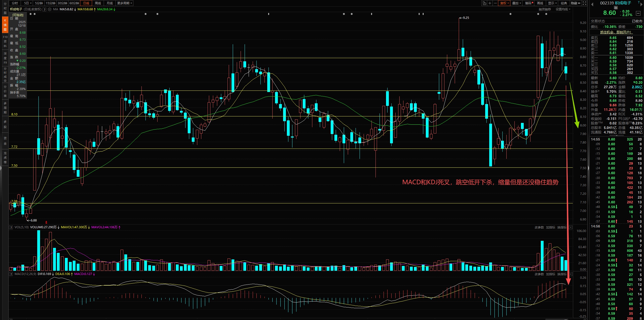This screenshot has height=320, width=644.
Task: Click the lock icon in chart toolbar
Action: tap(484, 3)
